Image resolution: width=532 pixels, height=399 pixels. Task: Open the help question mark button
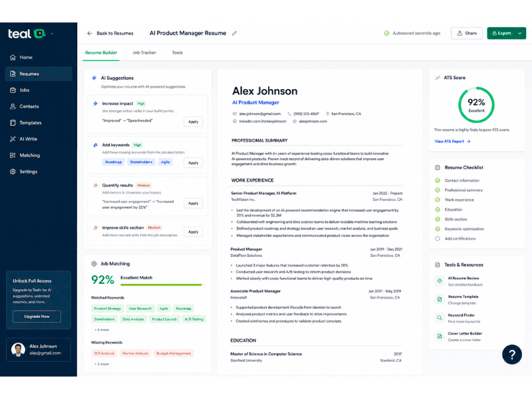pos(511,354)
